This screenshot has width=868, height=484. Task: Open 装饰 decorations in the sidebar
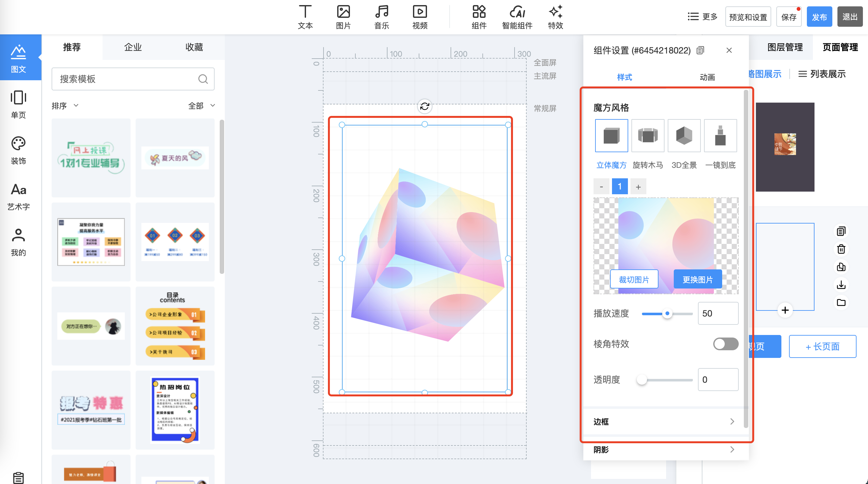18,150
